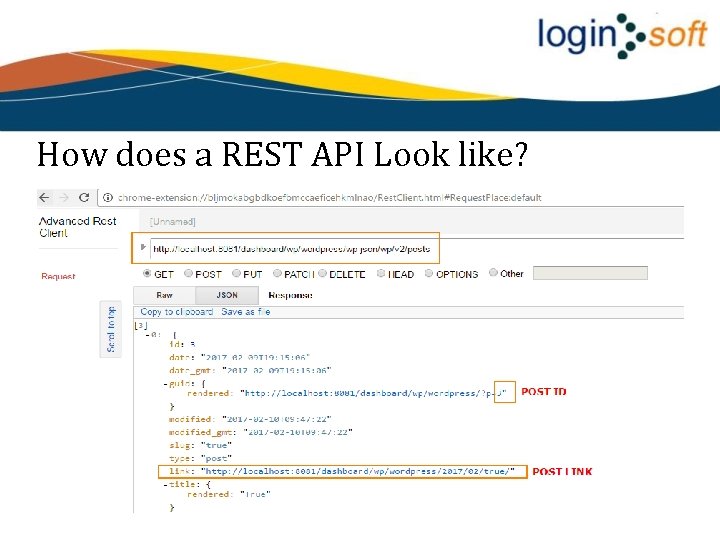Switch to the Raw response tab

click(164, 295)
